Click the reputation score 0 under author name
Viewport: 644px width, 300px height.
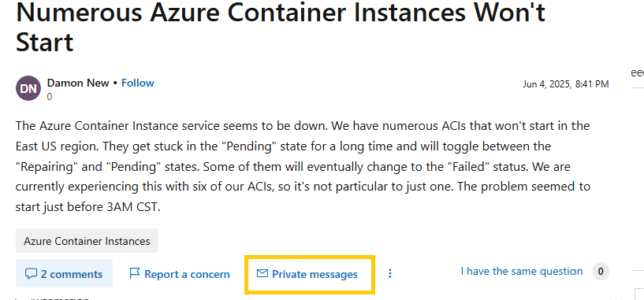[50, 98]
